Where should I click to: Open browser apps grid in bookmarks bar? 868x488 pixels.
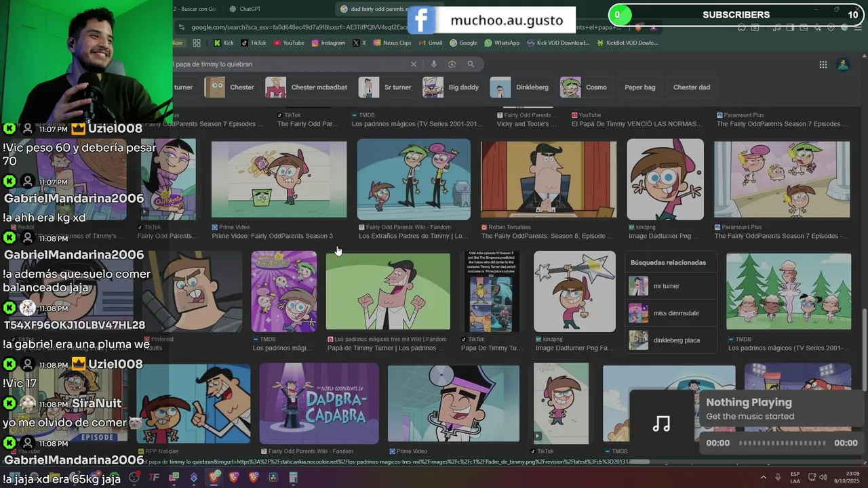click(197, 43)
